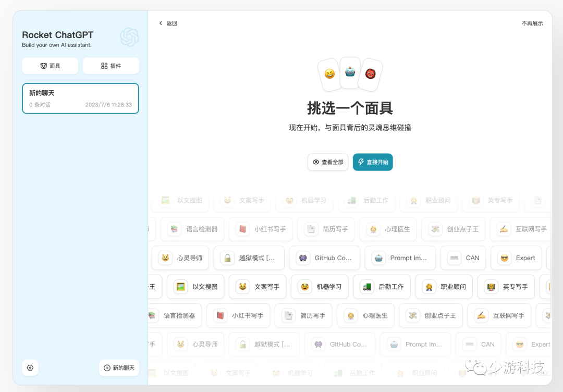
Task: Go back with the 返回 chevron
Action: point(168,23)
